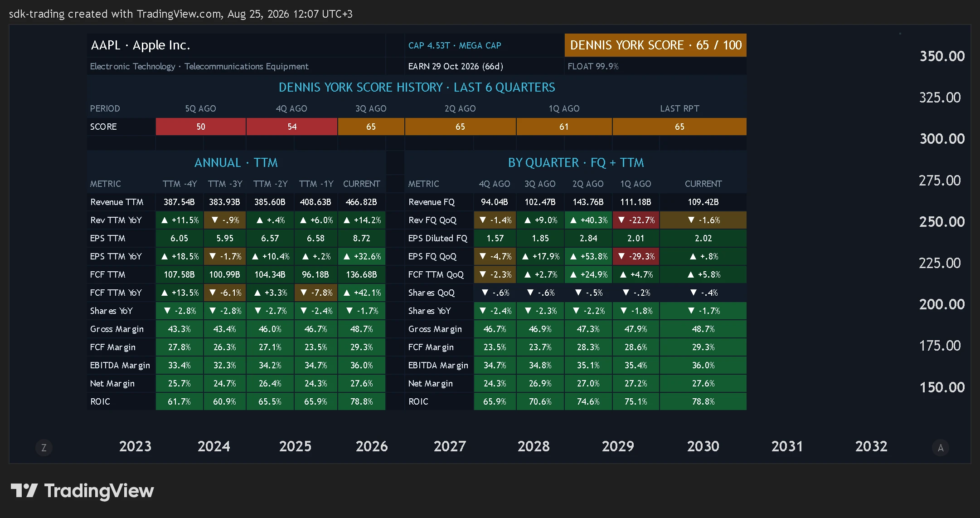The width and height of the screenshot is (980, 518).
Task: Click annual Gross Margin TTM -4Y 43.3%
Action: pyautogui.click(x=180, y=329)
